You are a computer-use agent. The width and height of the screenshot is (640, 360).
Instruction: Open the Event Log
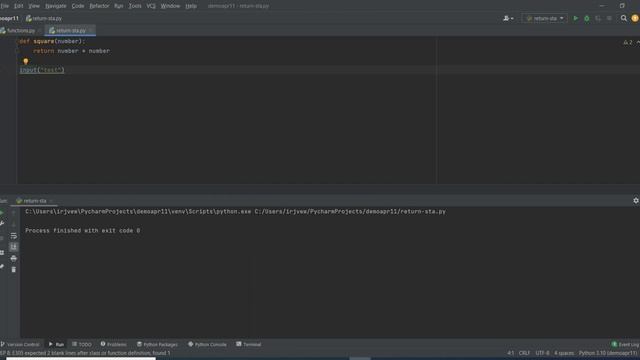click(625, 344)
